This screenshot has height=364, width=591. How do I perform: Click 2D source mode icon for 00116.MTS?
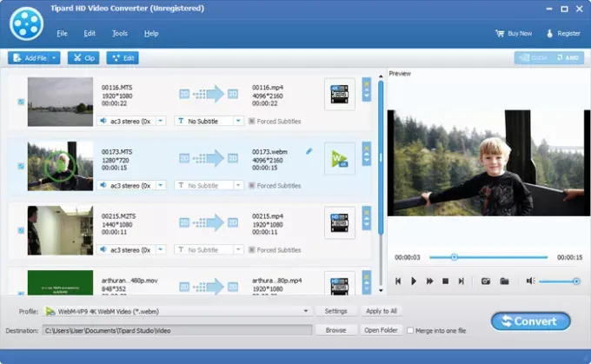[184, 94]
